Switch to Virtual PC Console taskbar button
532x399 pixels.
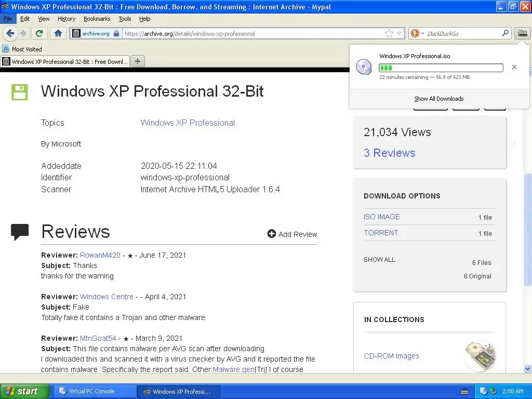point(95,392)
